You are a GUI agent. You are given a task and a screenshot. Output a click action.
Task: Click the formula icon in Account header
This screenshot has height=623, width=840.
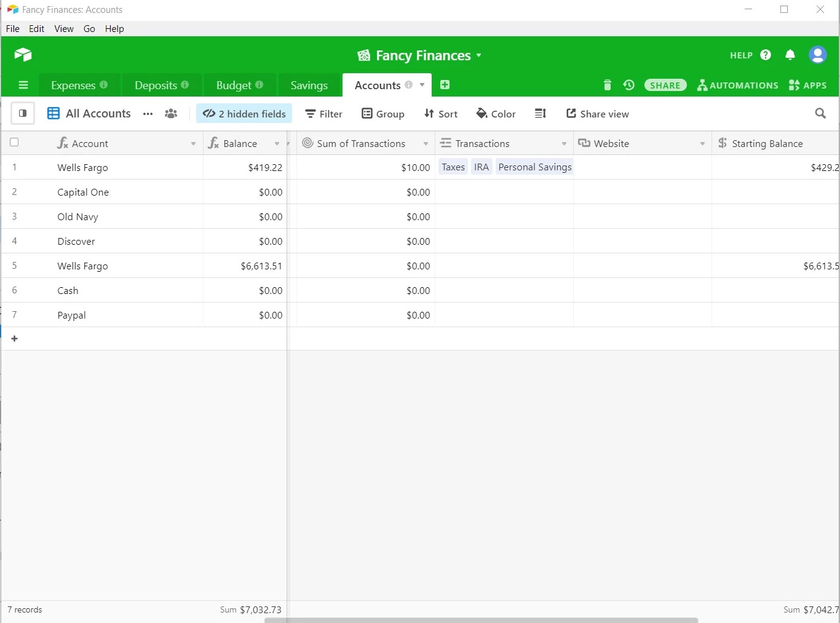[x=62, y=143]
